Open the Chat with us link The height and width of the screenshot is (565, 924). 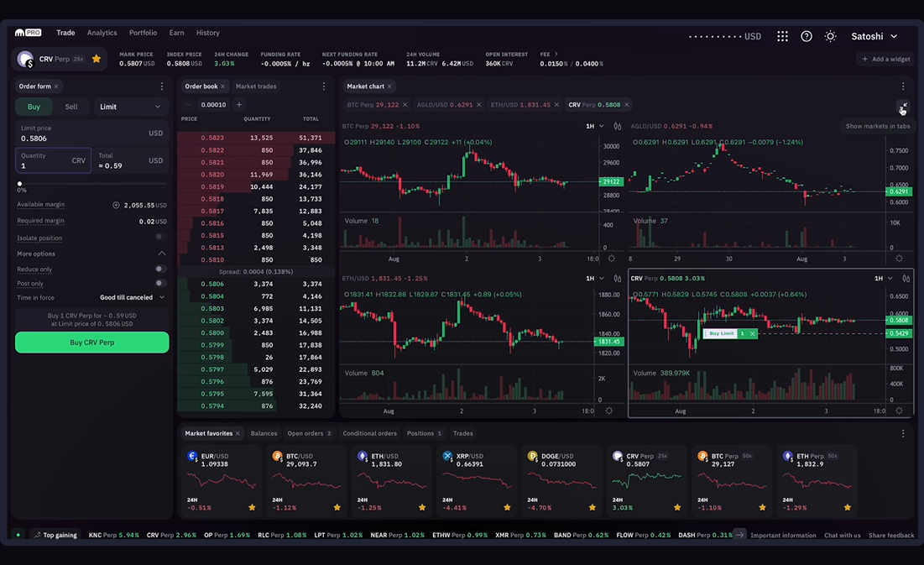[x=842, y=536]
